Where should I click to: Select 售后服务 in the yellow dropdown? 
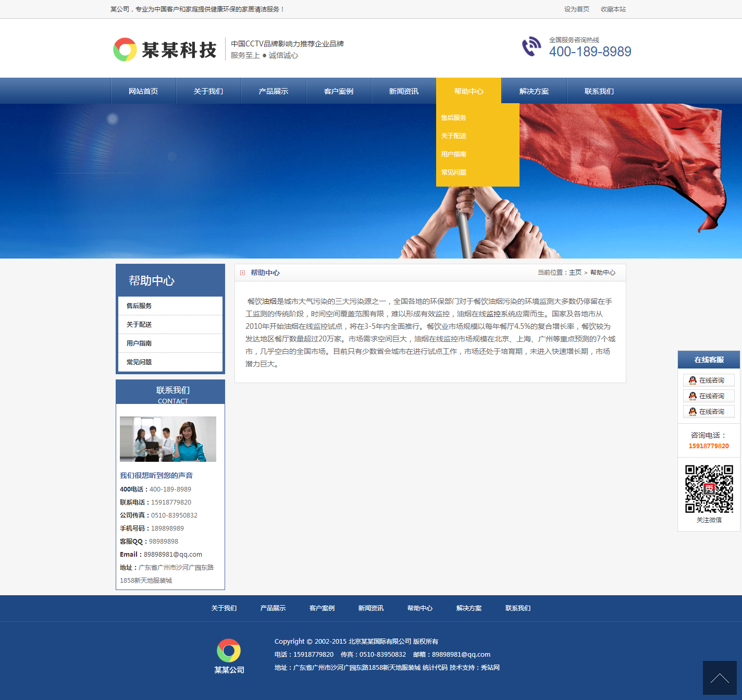453,118
